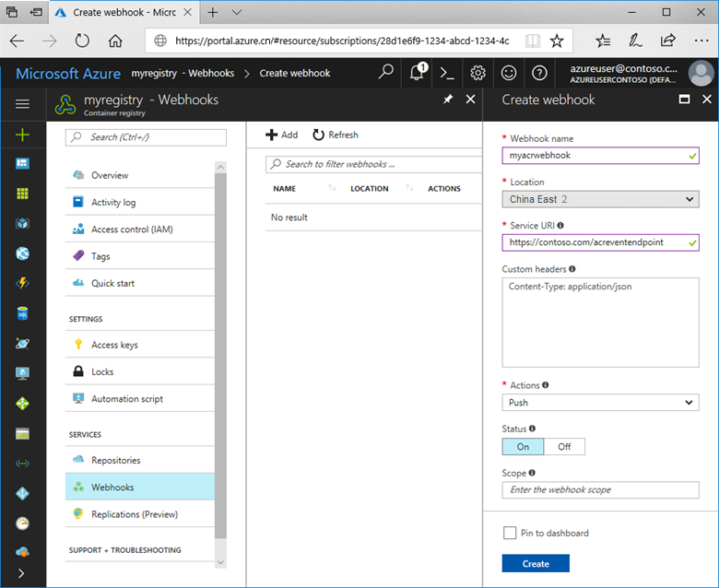Open Access keys settings
719x588 pixels.
coord(114,345)
